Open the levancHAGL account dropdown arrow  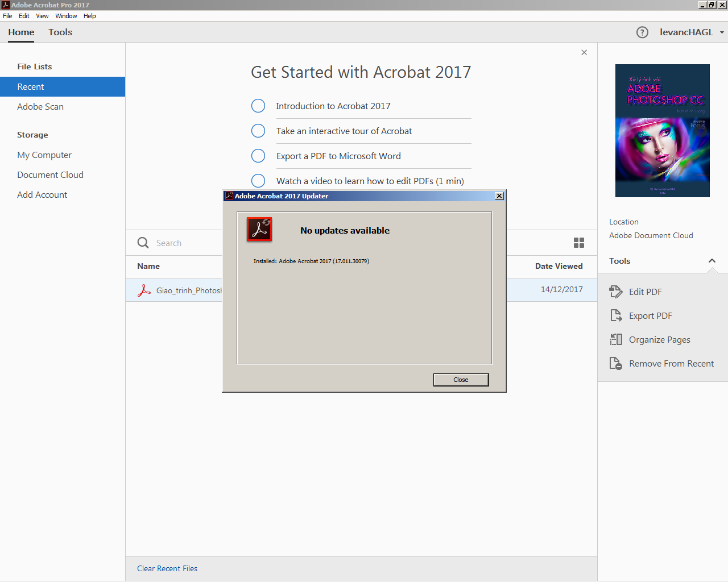coord(722,32)
